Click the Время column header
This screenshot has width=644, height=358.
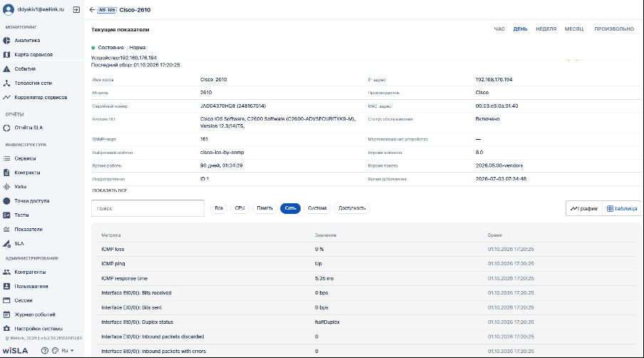[494, 235]
